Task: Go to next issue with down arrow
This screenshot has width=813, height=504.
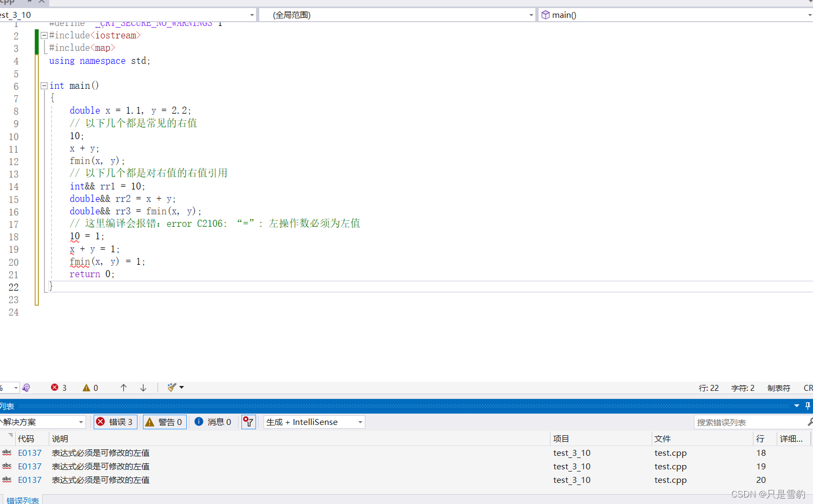Action: [143, 388]
